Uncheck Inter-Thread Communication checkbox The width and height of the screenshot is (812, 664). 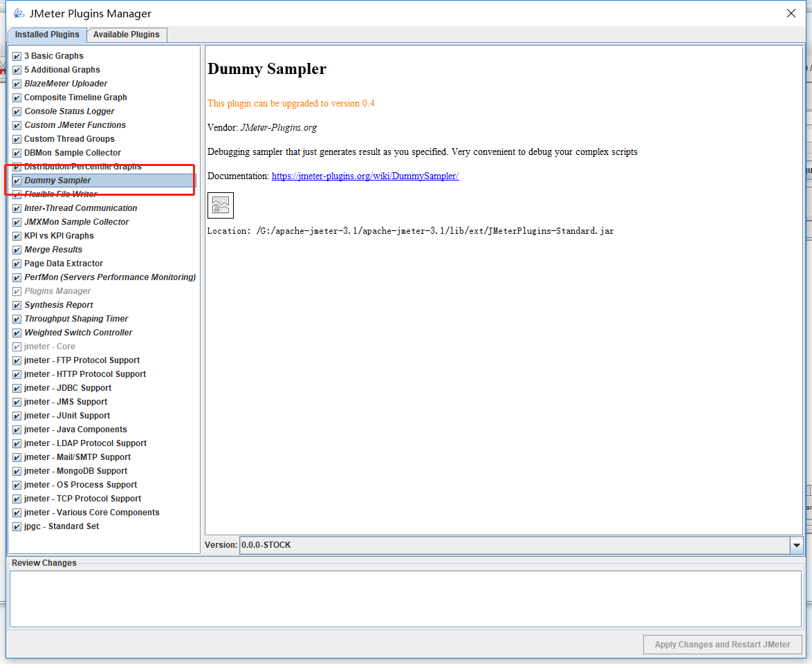tap(17, 208)
